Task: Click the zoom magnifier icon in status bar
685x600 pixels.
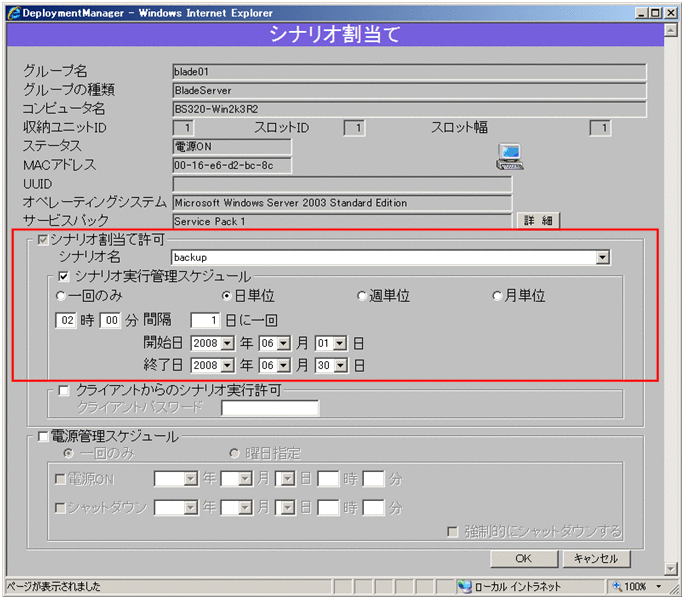Action: 617,586
